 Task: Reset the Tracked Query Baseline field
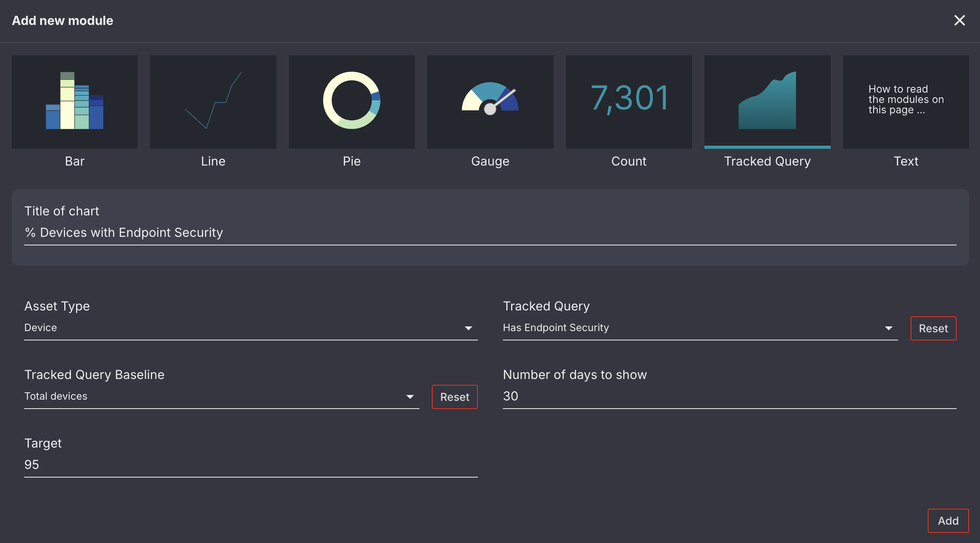coord(455,397)
